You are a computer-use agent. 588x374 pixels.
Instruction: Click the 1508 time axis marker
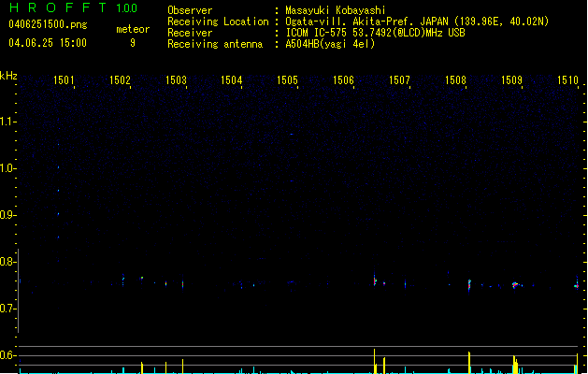pos(455,80)
